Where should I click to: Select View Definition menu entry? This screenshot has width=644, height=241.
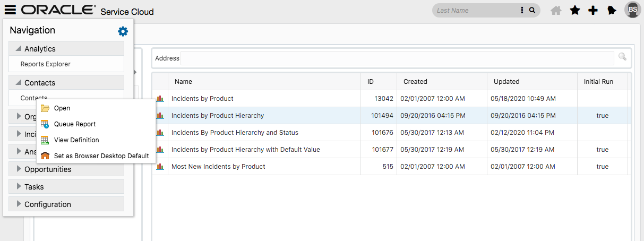point(76,140)
